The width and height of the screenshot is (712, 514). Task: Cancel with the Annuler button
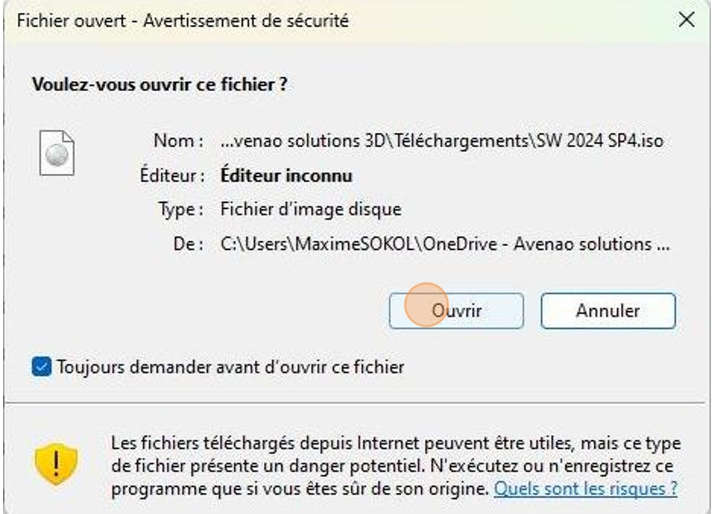click(x=608, y=311)
